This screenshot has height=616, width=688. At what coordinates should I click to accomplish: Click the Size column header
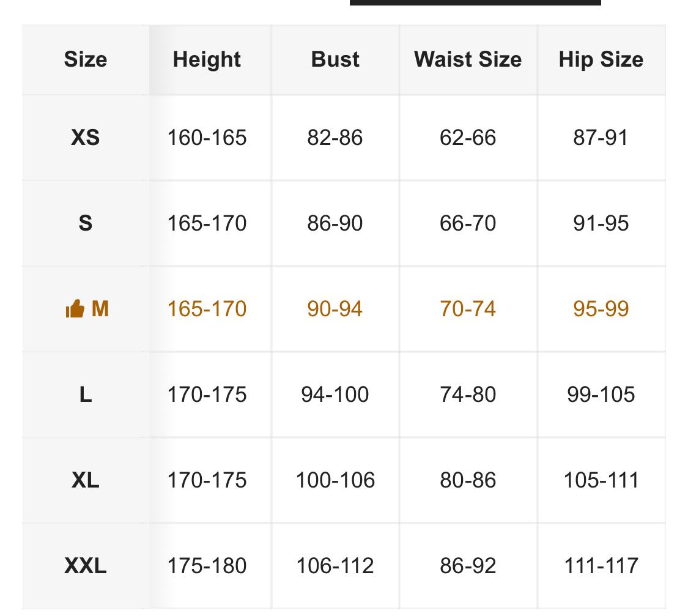[x=86, y=59]
